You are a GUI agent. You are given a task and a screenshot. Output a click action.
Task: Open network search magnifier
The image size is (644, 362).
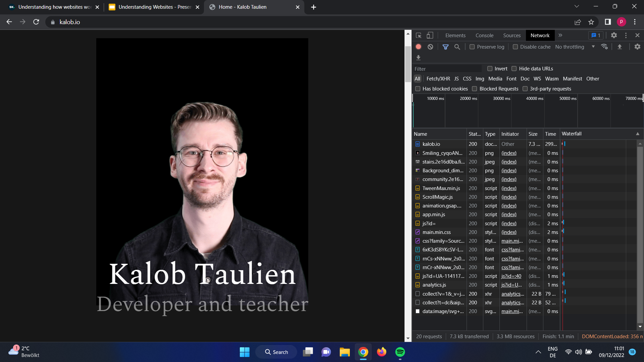[x=457, y=47]
